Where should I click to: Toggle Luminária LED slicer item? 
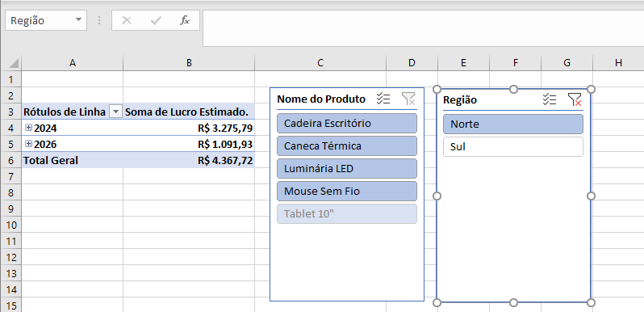point(347,168)
